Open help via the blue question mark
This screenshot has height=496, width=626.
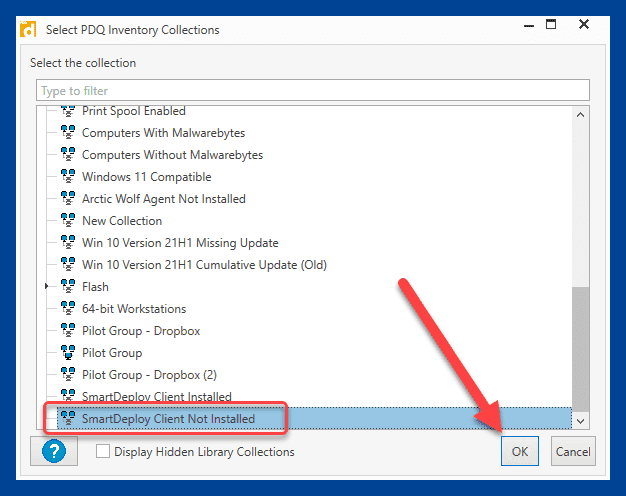click(54, 451)
